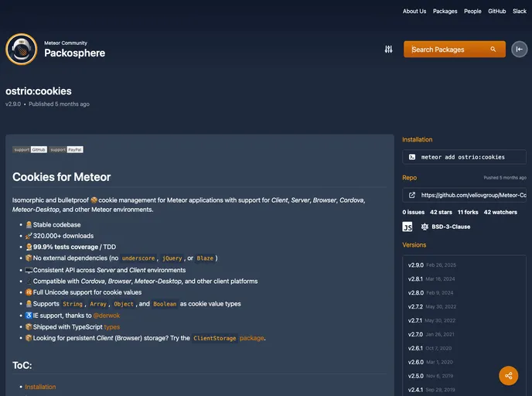Click the Packosphere site title

coord(75,53)
